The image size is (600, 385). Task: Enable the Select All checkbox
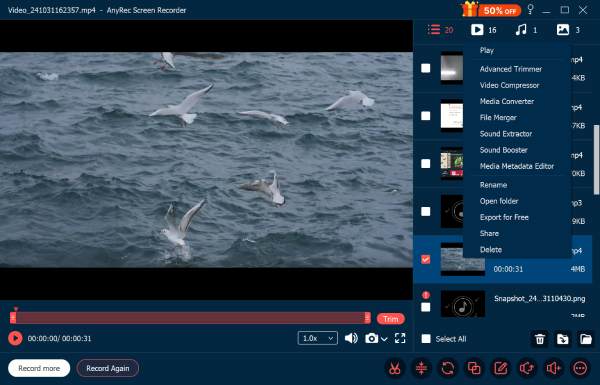(x=426, y=339)
